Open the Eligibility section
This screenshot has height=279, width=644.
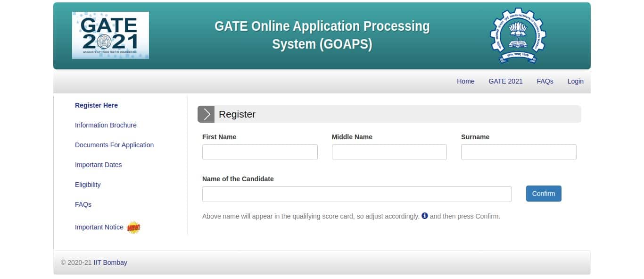click(88, 185)
